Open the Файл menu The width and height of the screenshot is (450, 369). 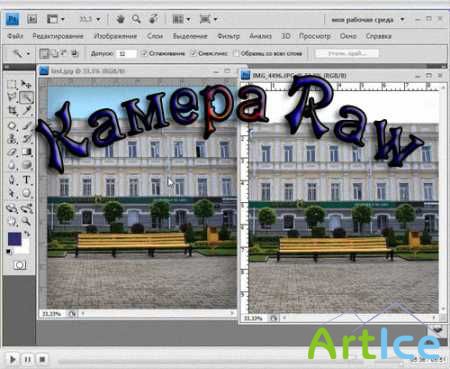15,36
